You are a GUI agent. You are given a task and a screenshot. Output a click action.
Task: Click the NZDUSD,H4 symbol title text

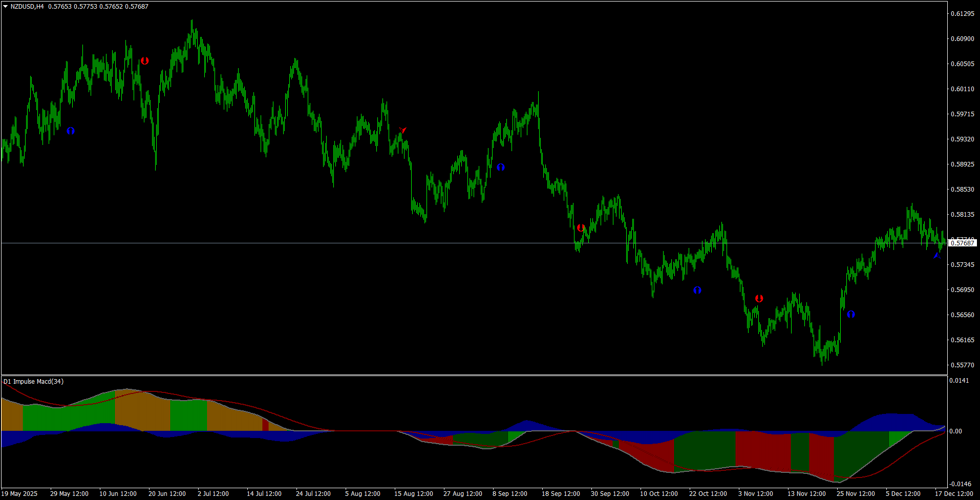[27, 7]
